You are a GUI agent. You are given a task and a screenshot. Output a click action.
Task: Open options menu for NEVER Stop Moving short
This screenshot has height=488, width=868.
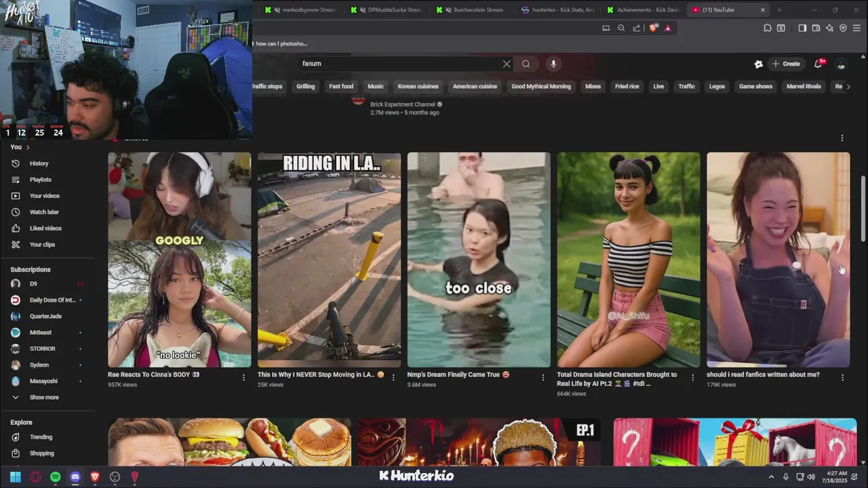click(393, 378)
